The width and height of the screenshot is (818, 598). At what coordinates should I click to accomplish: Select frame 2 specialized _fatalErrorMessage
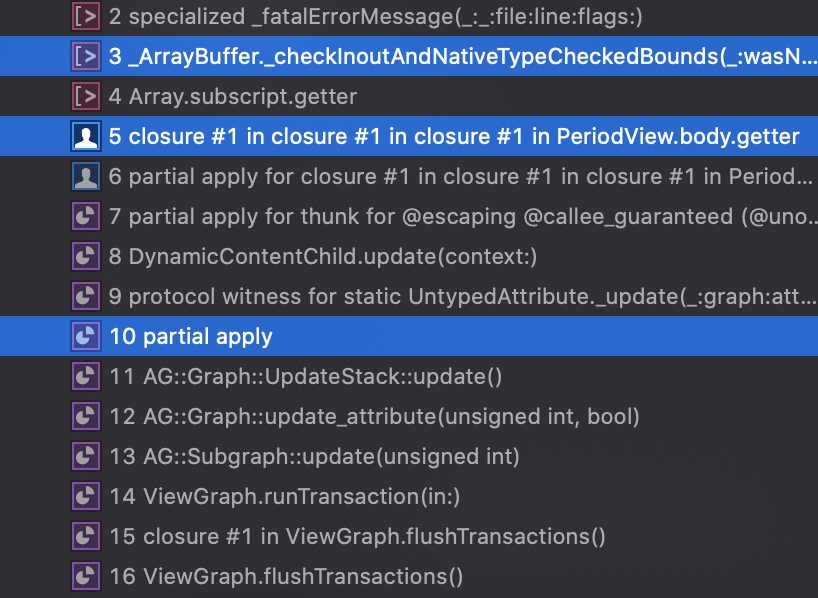pos(370,16)
